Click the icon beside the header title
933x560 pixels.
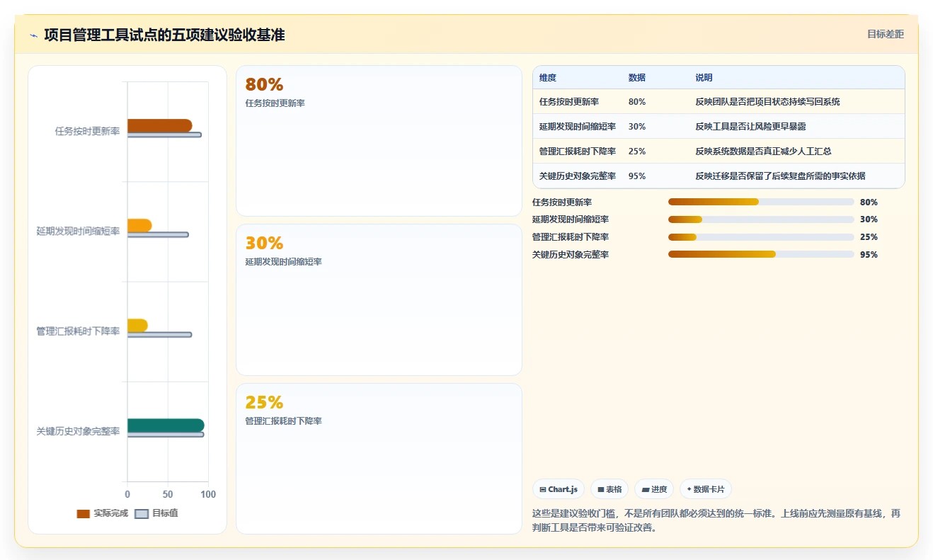click(x=33, y=35)
